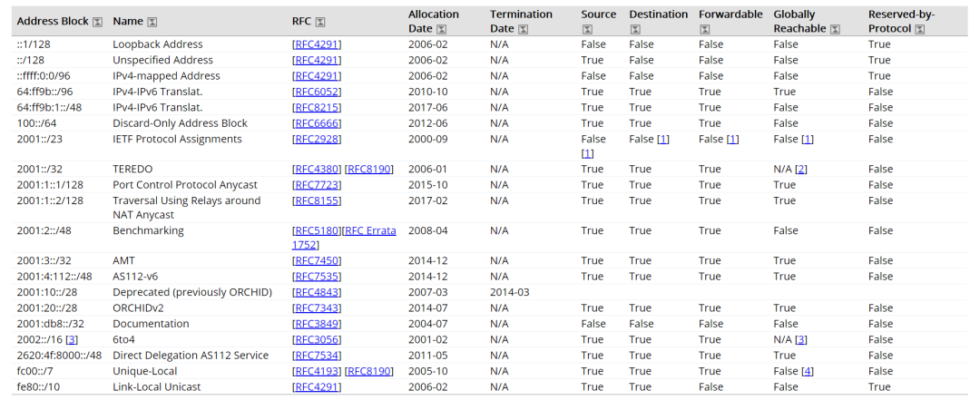Screen dimensions: 980x400
Task: Open the RFC7534 Direct Delegation link
Action: click(x=317, y=356)
